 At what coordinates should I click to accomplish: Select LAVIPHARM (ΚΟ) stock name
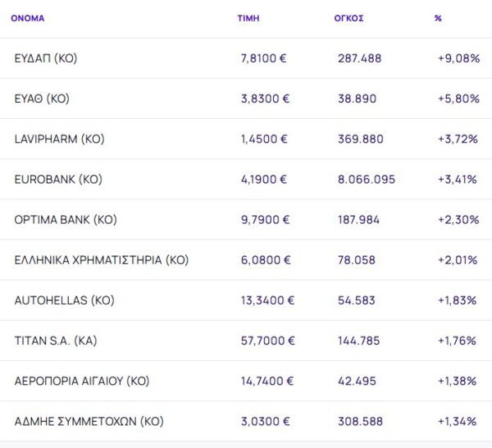tap(59, 139)
